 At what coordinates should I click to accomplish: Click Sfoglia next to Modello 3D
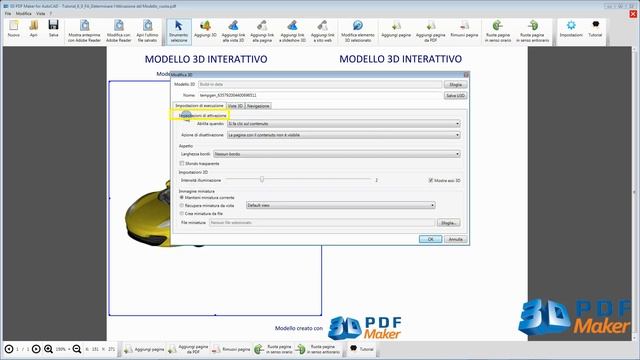tap(456, 84)
